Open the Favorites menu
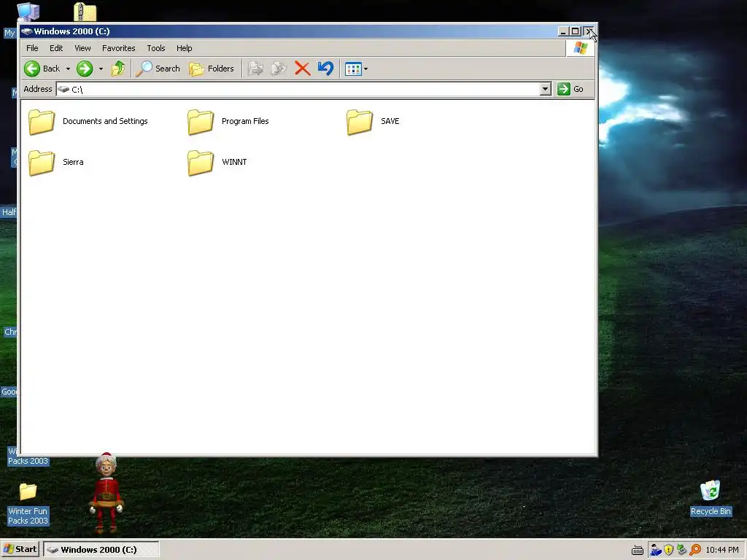The image size is (747, 560). coord(119,48)
